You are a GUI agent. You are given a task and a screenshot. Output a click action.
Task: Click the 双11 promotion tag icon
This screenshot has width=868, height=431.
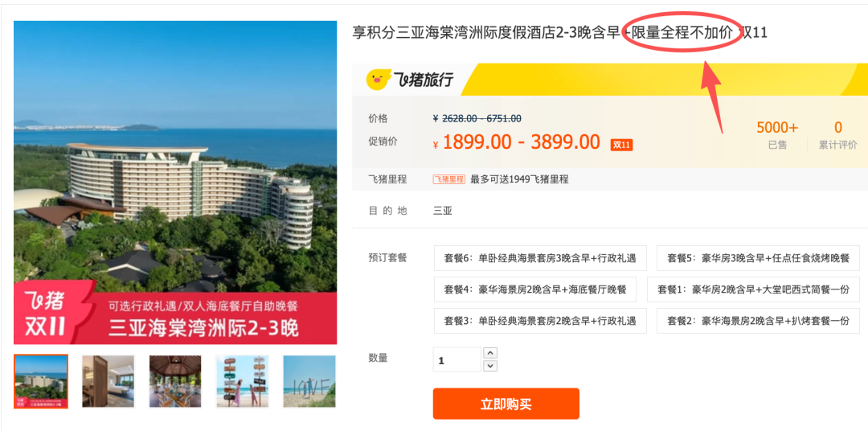621,146
